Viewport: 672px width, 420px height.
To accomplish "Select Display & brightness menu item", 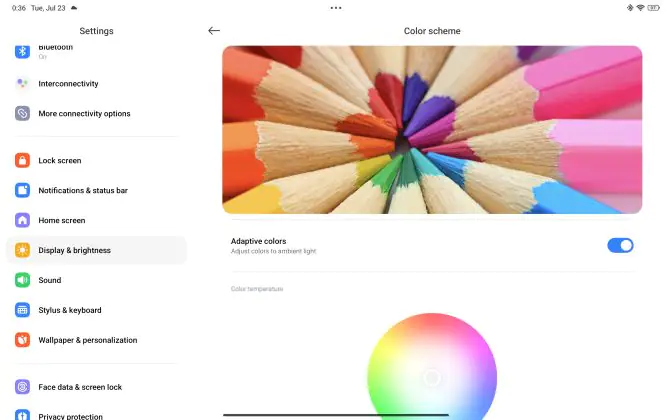I will 96,250.
